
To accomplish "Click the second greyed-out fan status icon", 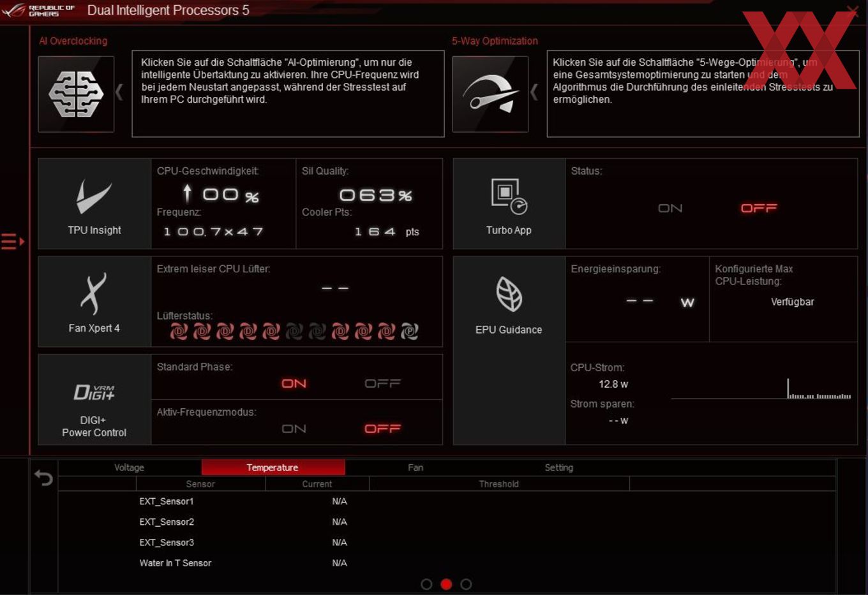I will point(317,331).
